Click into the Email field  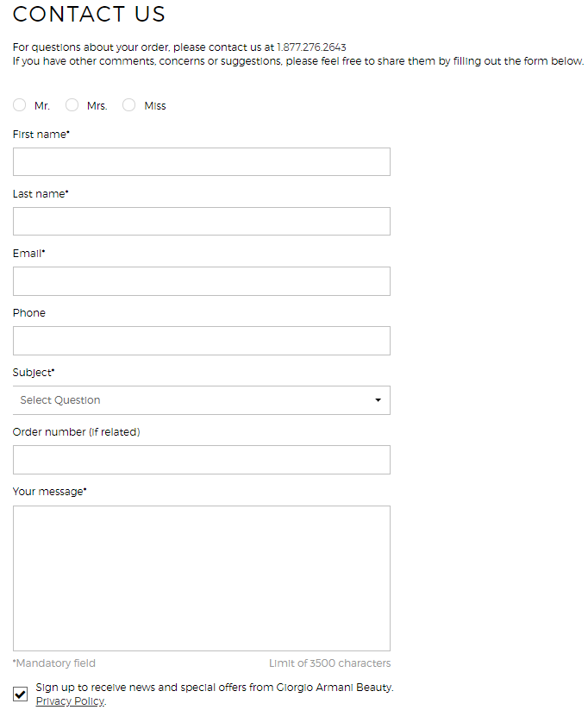pyautogui.click(x=202, y=281)
